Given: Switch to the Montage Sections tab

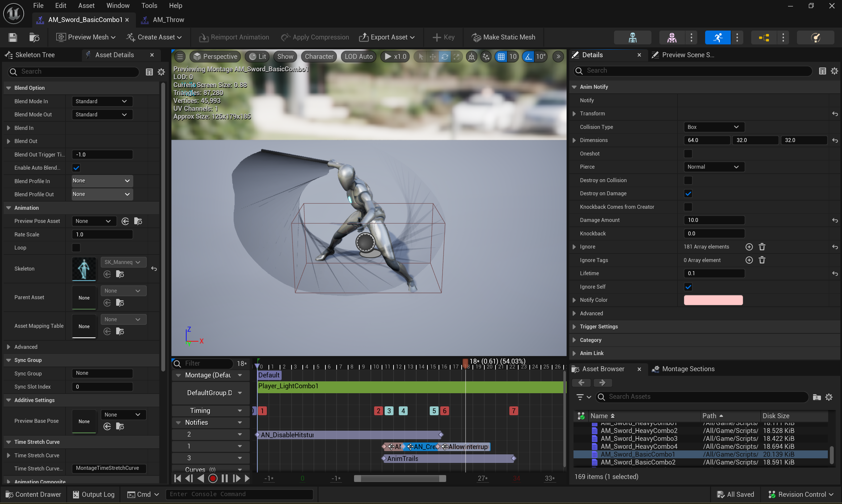Looking at the screenshot, I should pos(688,369).
